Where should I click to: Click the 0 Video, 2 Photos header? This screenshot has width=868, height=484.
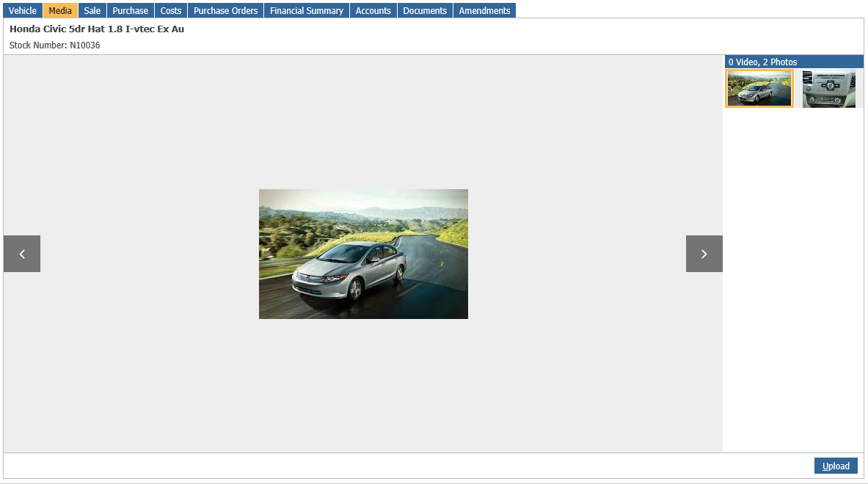coord(794,62)
